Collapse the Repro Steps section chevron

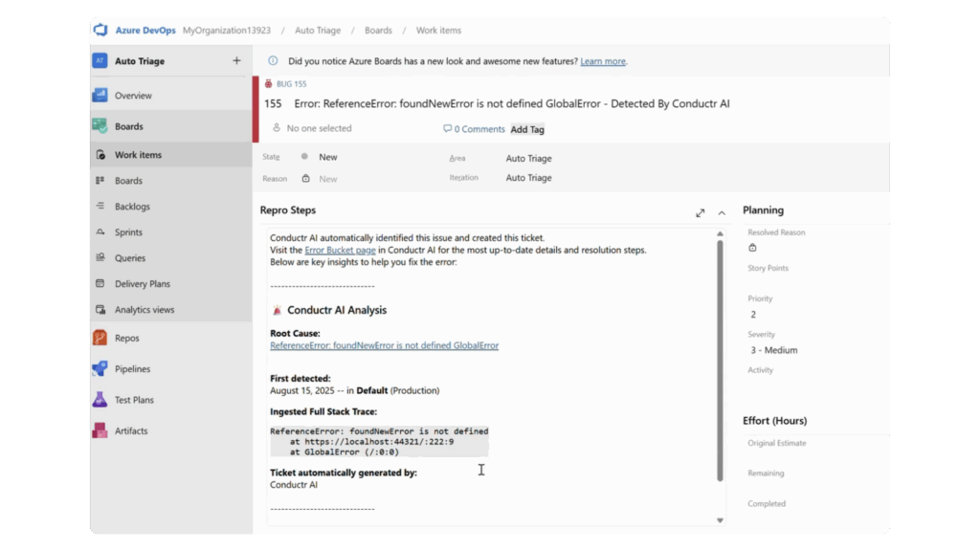click(x=722, y=212)
